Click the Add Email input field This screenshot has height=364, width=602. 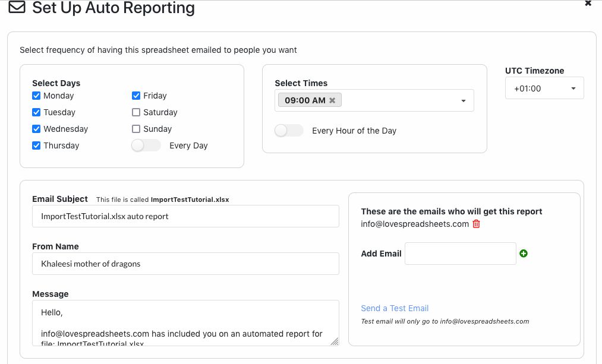(x=461, y=254)
